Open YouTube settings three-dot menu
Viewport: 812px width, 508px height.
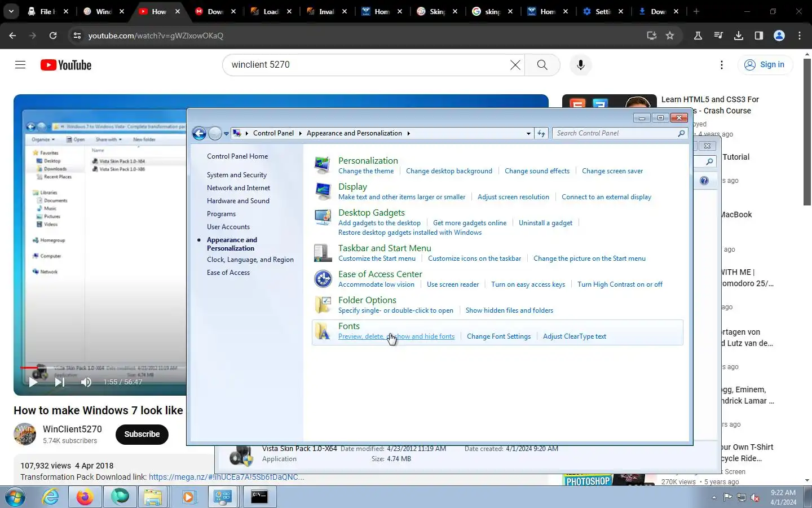coord(722,65)
